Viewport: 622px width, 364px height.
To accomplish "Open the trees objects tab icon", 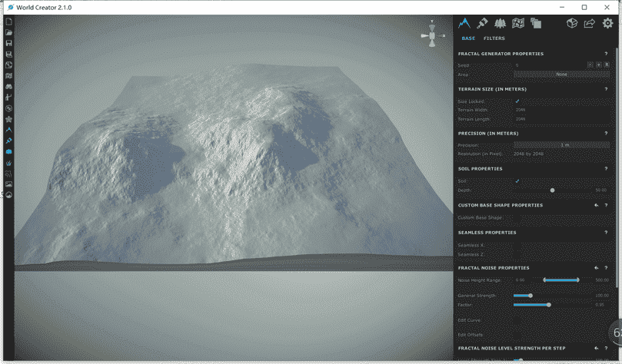I will (x=501, y=23).
